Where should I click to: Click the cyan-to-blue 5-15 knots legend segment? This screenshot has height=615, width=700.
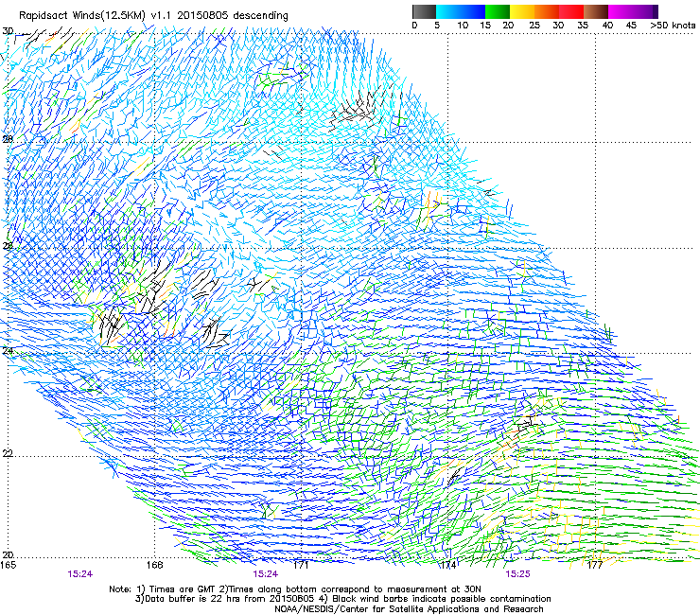461,11
